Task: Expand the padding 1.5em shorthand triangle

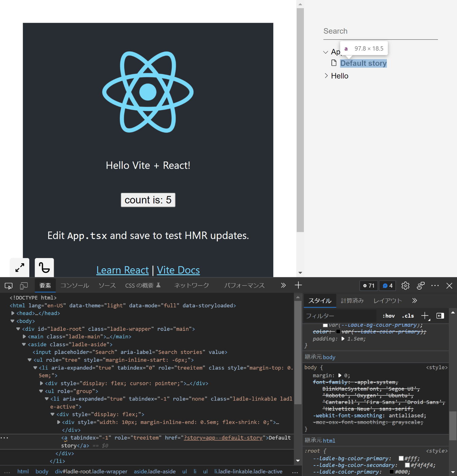Action: 343,339
